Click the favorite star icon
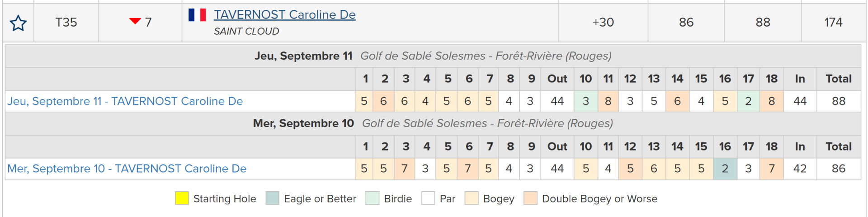 (19, 23)
